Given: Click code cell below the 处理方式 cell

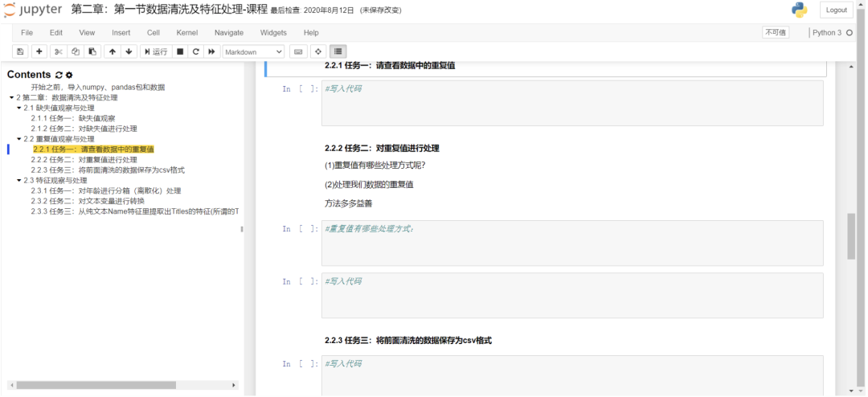Looking at the screenshot, I should (x=572, y=295).
